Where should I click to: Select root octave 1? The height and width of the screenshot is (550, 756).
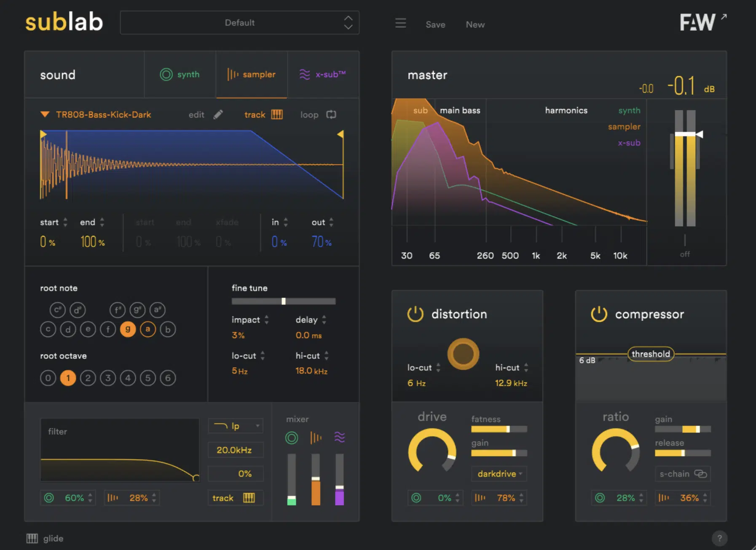(x=68, y=378)
